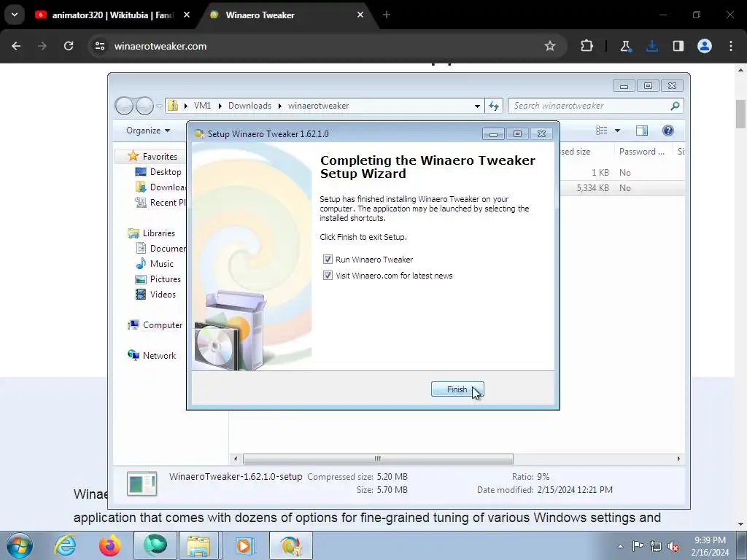Open a new browser tab
The height and width of the screenshot is (560, 747).
point(387,15)
